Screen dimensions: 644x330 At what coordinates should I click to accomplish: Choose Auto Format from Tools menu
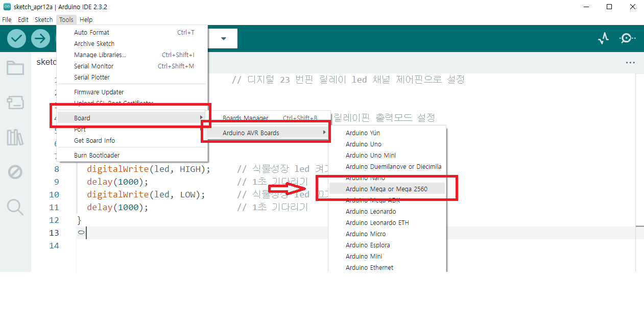coord(133,32)
